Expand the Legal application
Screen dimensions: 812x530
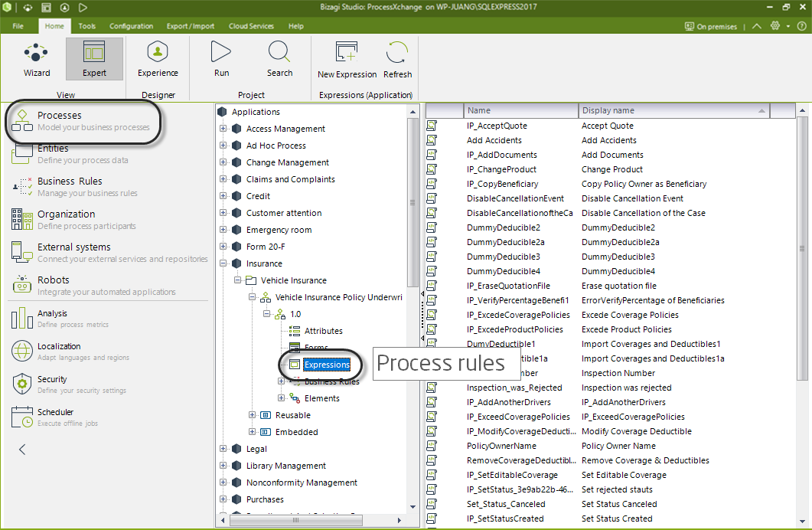(x=223, y=449)
